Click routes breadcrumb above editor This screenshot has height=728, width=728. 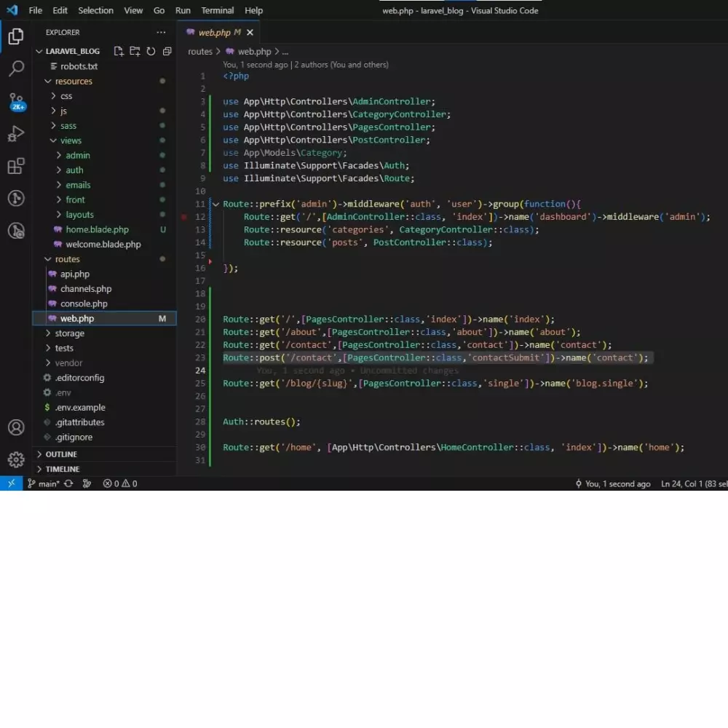[200, 52]
